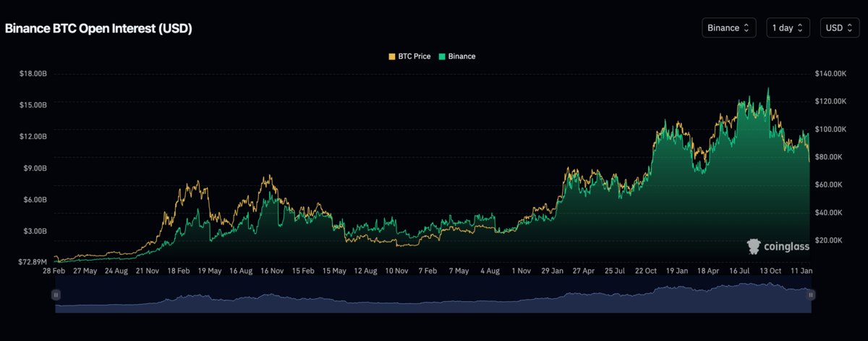Open the 1 day interval dropdown

pos(788,28)
